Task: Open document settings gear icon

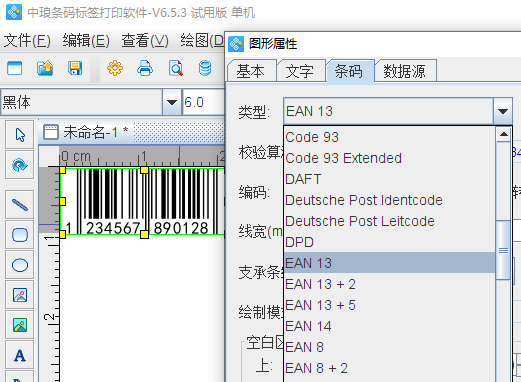Action: 115,68
